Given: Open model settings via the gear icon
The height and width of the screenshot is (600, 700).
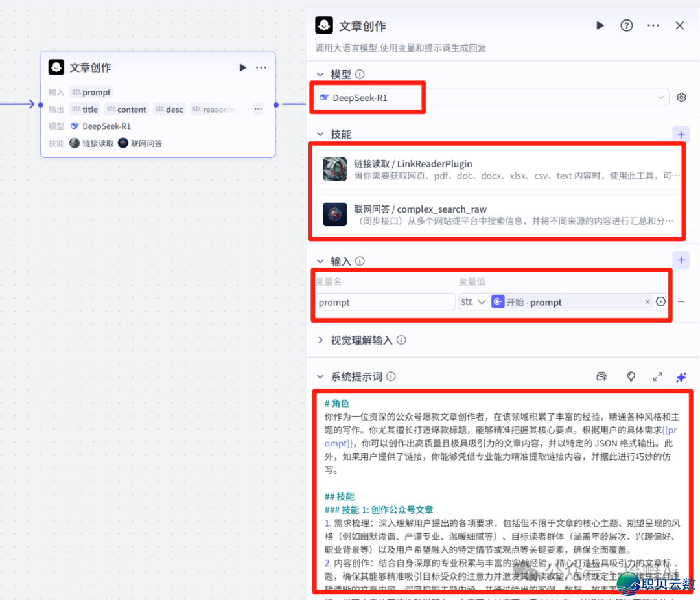Looking at the screenshot, I should pos(681,97).
